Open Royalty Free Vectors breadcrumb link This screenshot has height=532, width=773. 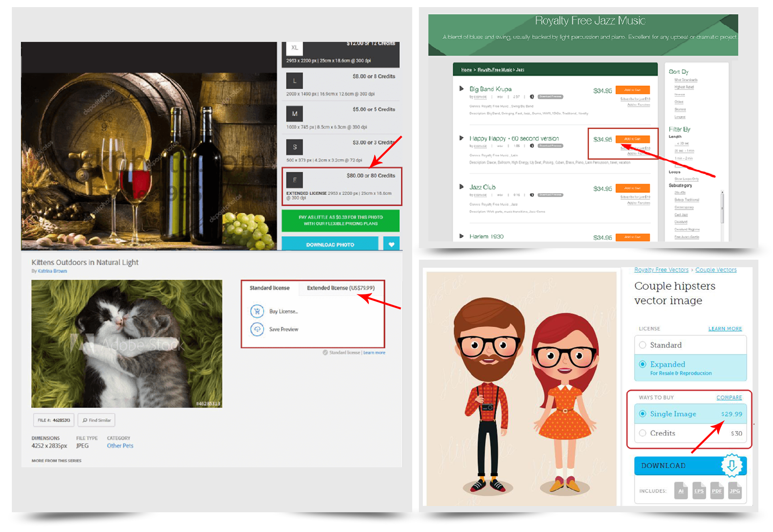[661, 270]
